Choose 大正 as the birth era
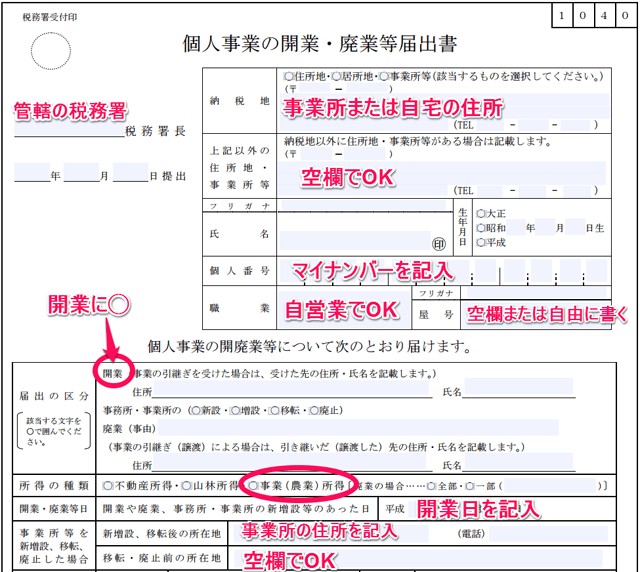The height and width of the screenshot is (572, 640). (482, 213)
